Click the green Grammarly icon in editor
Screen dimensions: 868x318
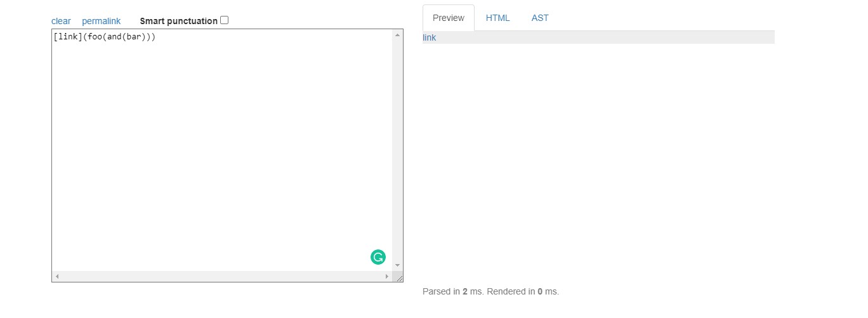378,257
